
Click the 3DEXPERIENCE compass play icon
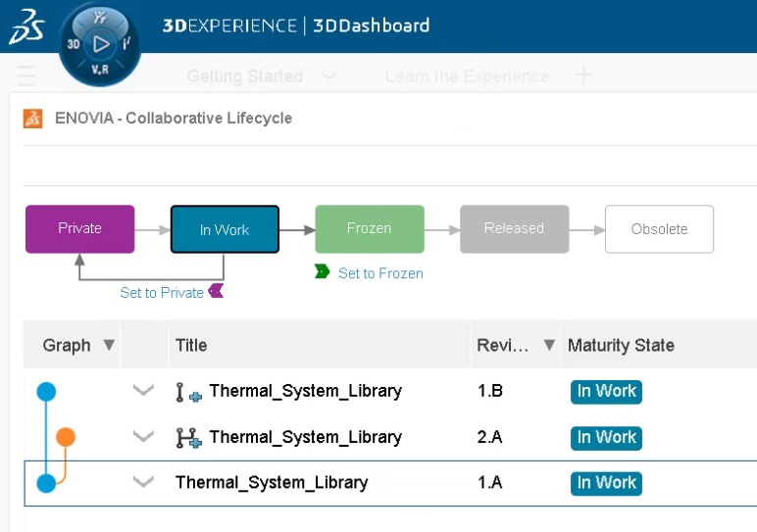pyautogui.click(x=100, y=43)
